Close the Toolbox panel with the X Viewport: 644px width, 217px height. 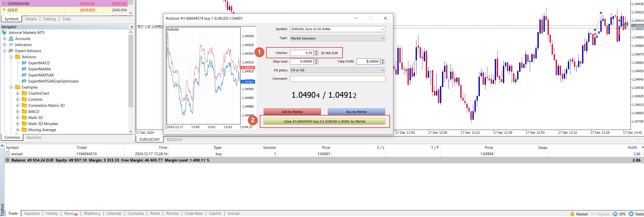pos(2,146)
